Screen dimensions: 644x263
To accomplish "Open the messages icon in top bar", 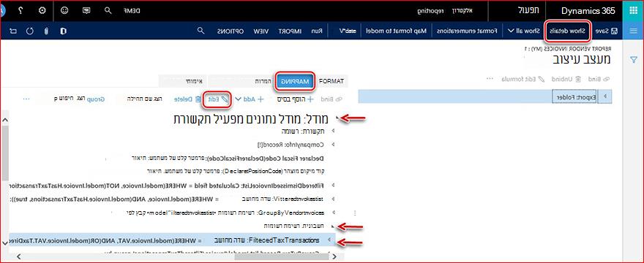I will click(x=86, y=11).
